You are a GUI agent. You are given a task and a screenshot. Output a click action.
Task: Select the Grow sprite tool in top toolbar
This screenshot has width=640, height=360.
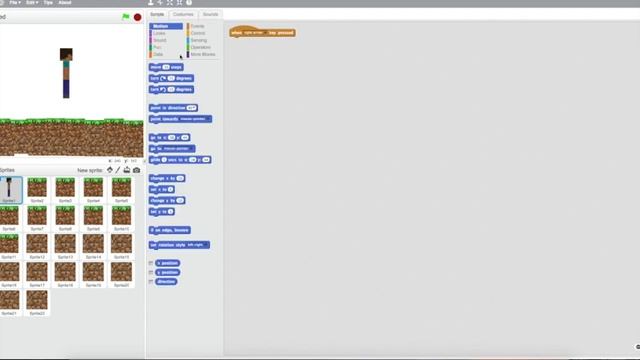170,2
